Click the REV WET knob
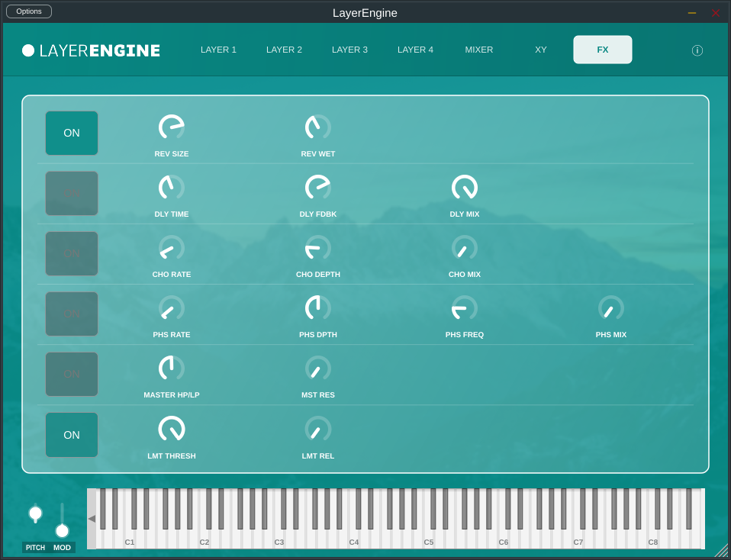Viewport: 731px width, 560px height. 318,127
